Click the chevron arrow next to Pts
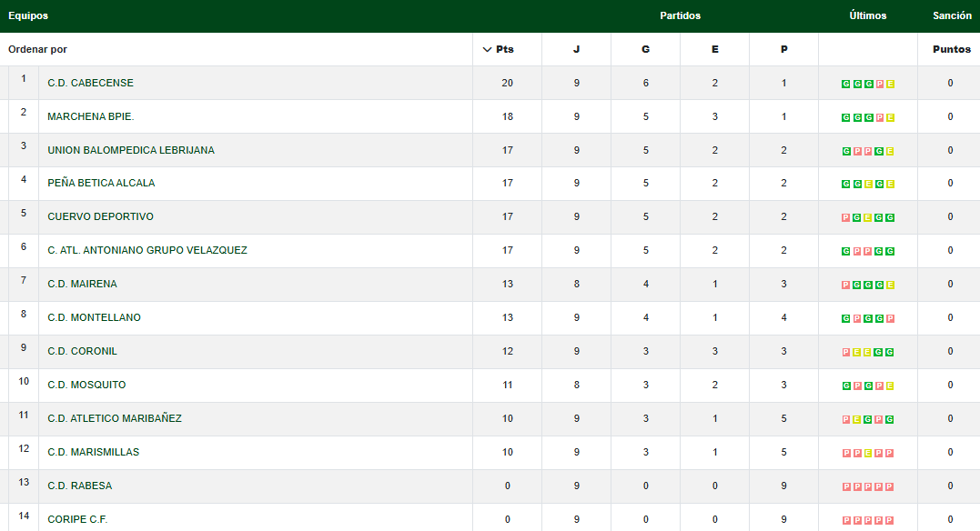The width and height of the screenshot is (980, 531). click(x=487, y=49)
